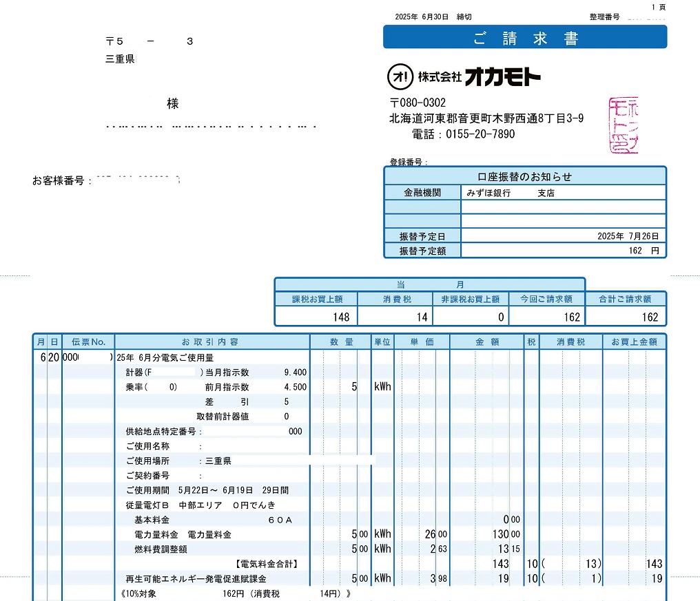The width and height of the screenshot is (700, 601).
Task: Click the 合計ご請求額 header
Action: point(625,299)
